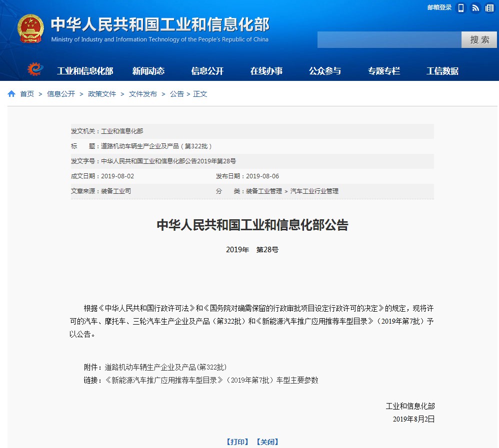Screen dimensions: 499x448
Task: Click 正文 in breadcrumb
Action: [x=200, y=94]
